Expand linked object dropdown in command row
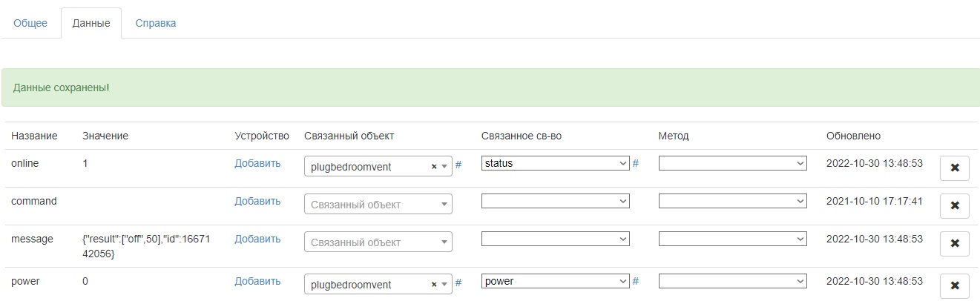Screen dimensions: 980x301 [x=378, y=205]
